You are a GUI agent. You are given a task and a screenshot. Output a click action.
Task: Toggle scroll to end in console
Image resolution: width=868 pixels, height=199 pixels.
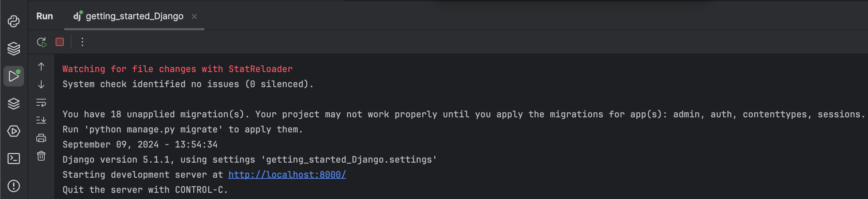coord(41,119)
